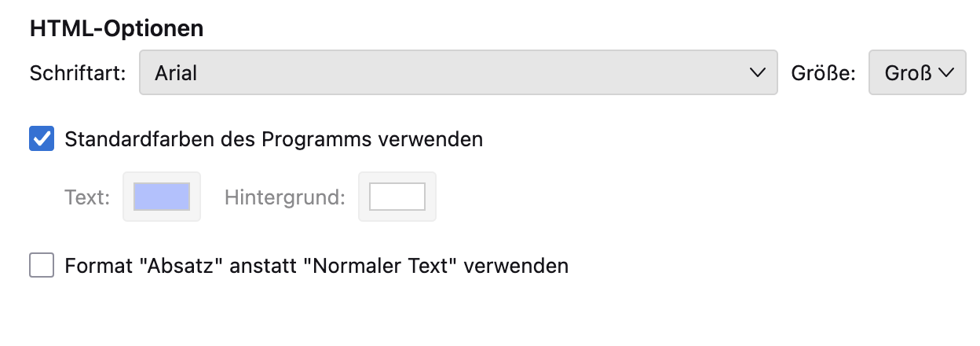This screenshot has width=980, height=346.
Task: Click the "Arial" value in the font box
Action: (x=176, y=73)
